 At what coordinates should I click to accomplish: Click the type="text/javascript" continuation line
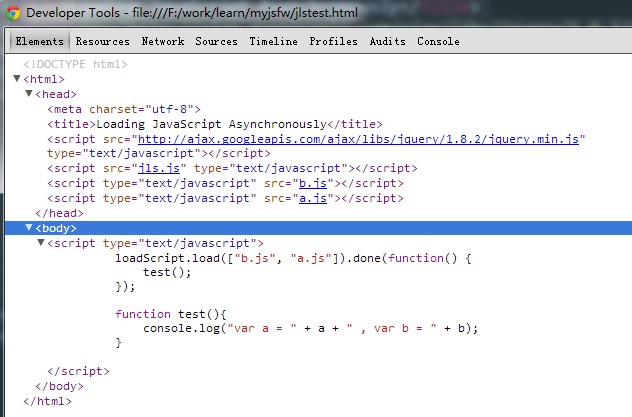pos(159,154)
